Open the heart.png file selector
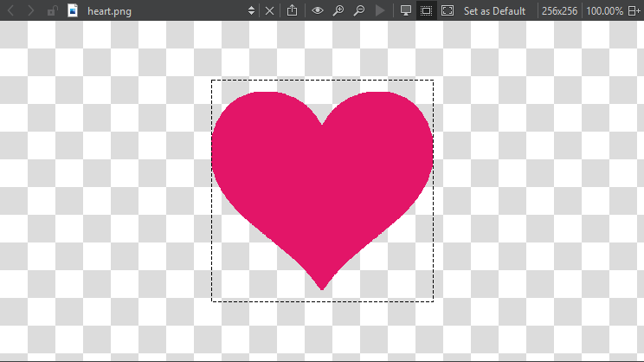Screen dimensions: 644x362 (156, 10)
